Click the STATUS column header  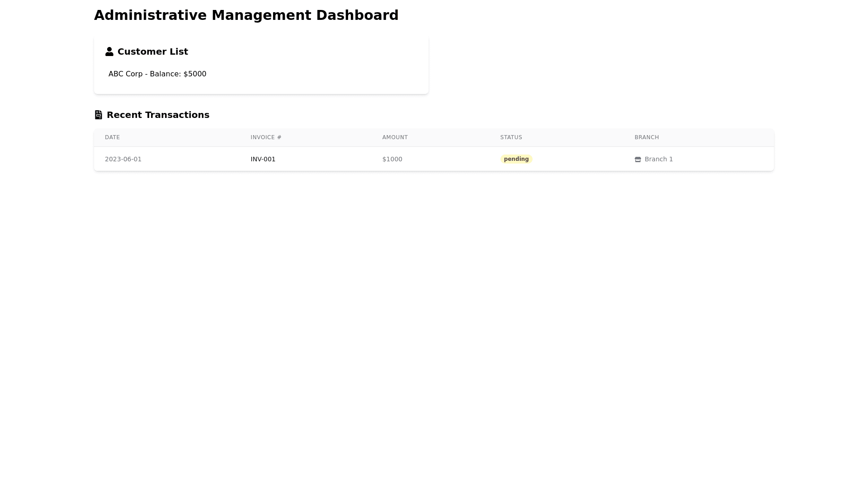pos(511,137)
